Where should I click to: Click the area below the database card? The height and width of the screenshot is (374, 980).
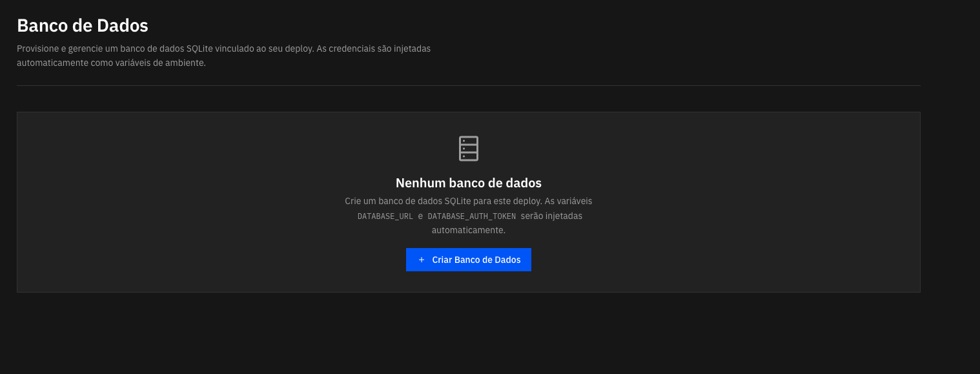point(469,329)
